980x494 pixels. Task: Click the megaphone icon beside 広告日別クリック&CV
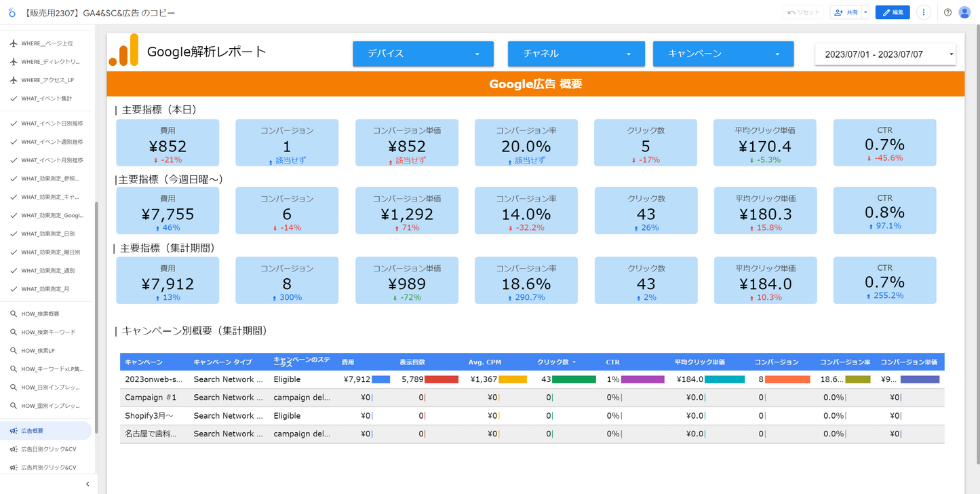(14, 449)
